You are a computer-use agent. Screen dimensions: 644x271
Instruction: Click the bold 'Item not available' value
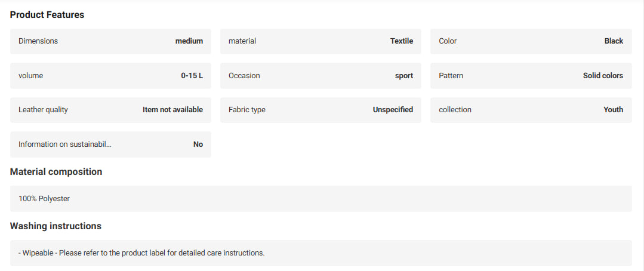pos(173,110)
